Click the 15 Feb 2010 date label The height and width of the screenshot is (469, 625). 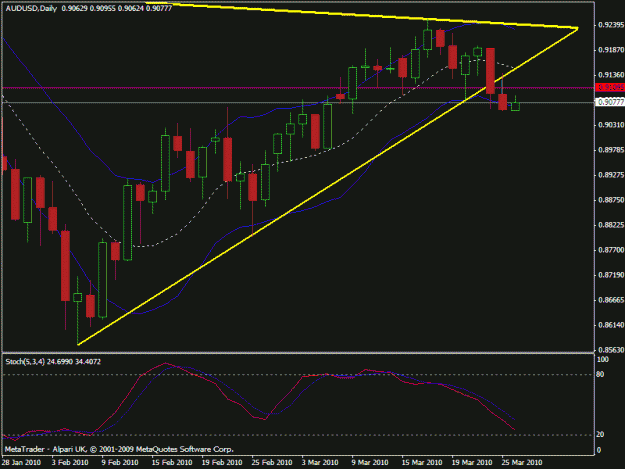(172, 463)
